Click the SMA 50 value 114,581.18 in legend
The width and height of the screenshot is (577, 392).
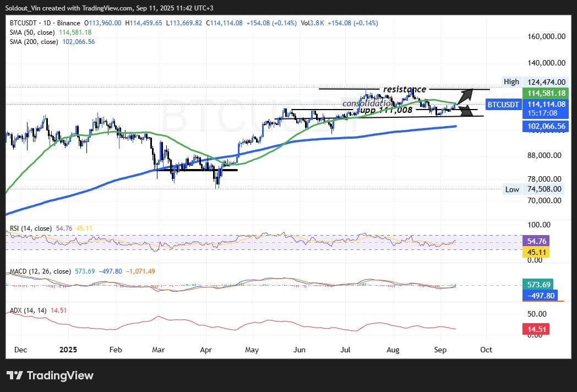point(75,32)
